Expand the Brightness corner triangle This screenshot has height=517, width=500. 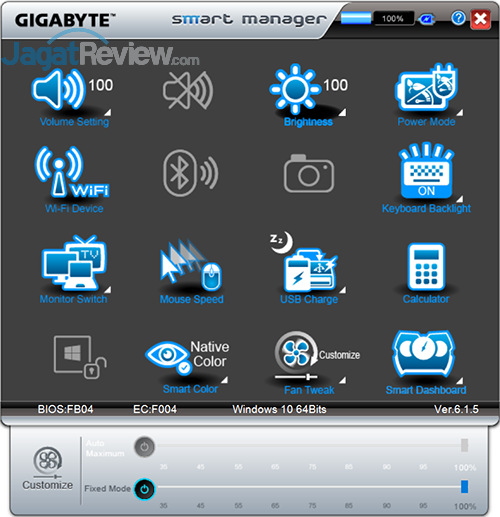pyautogui.click(x=342, y=112)
